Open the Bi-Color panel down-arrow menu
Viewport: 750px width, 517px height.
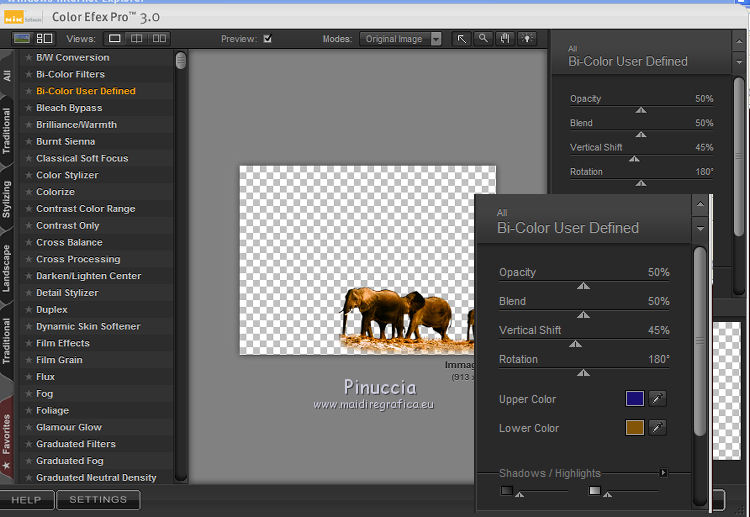point(700,229)
